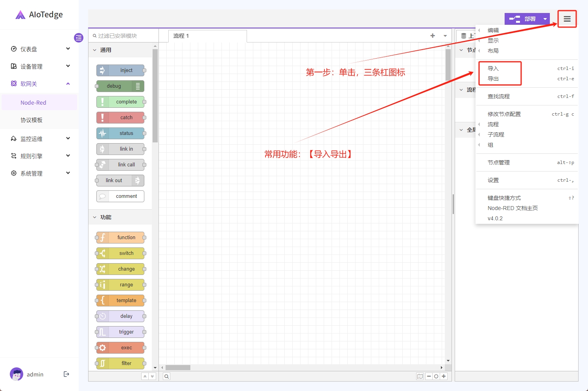Open Node-RED 文档主页 link

512,208
